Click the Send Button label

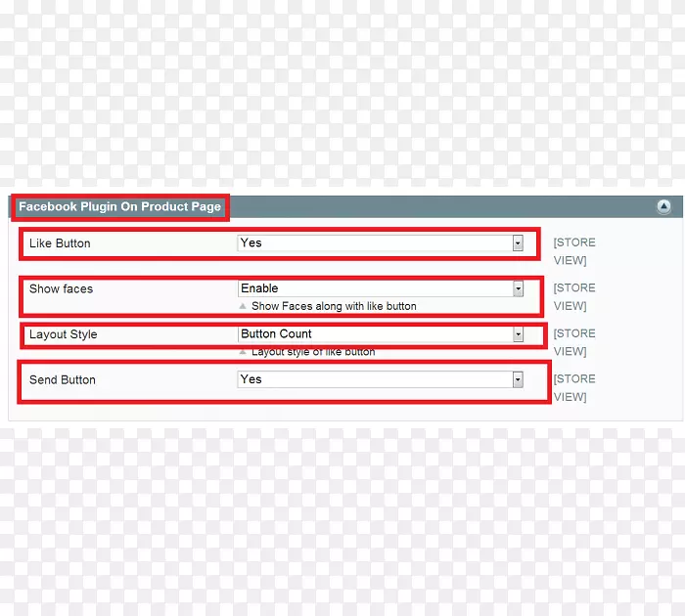click(63, 379)
